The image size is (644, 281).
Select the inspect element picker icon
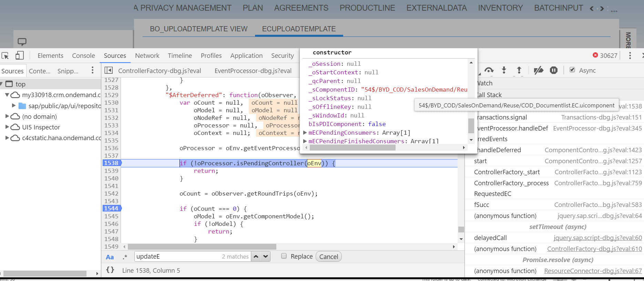pyautogui.click(x=5, y=55)
